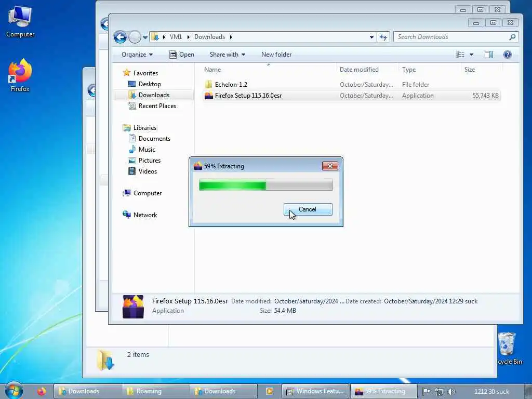This screenshot has height=399, width=532.
Task: Expand the arrow after Downloads breadcrumb
Action: point(231,37)
